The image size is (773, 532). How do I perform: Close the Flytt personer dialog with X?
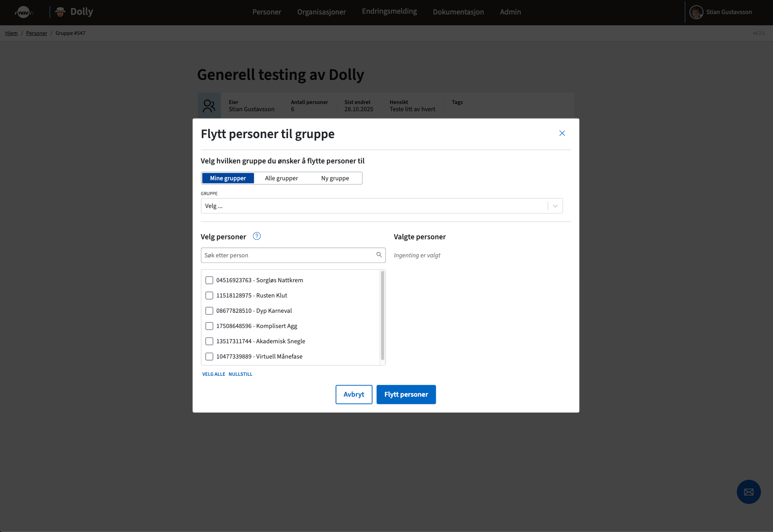tap(562, 133)
